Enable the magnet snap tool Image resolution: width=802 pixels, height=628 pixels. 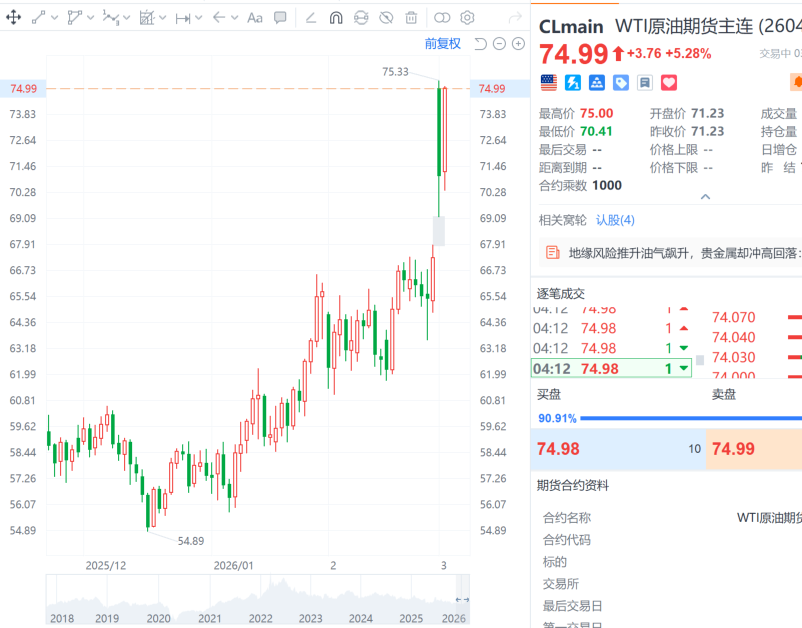[x=336, y=17]
